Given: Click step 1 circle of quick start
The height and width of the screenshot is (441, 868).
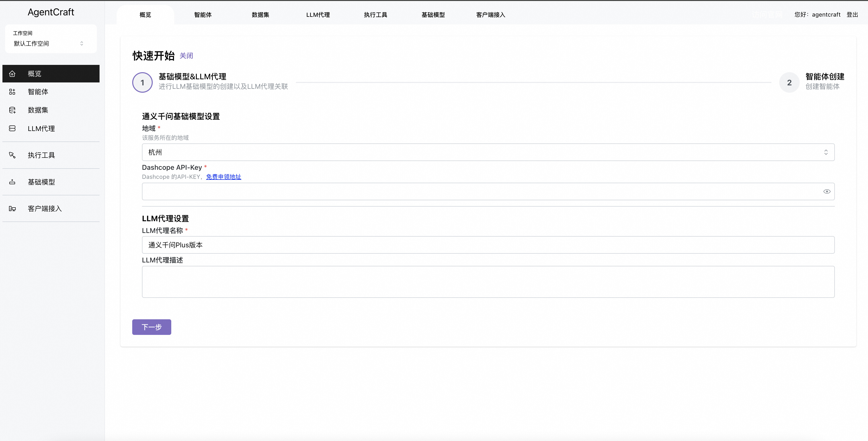Looking at the screenshot, I should [142, 82].
